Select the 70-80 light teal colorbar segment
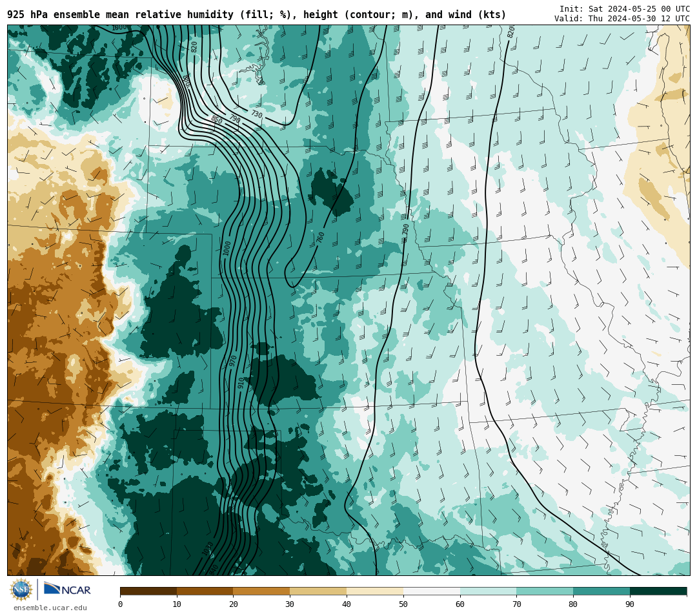This screenshot has width=697, height=616. coord(545,591)
